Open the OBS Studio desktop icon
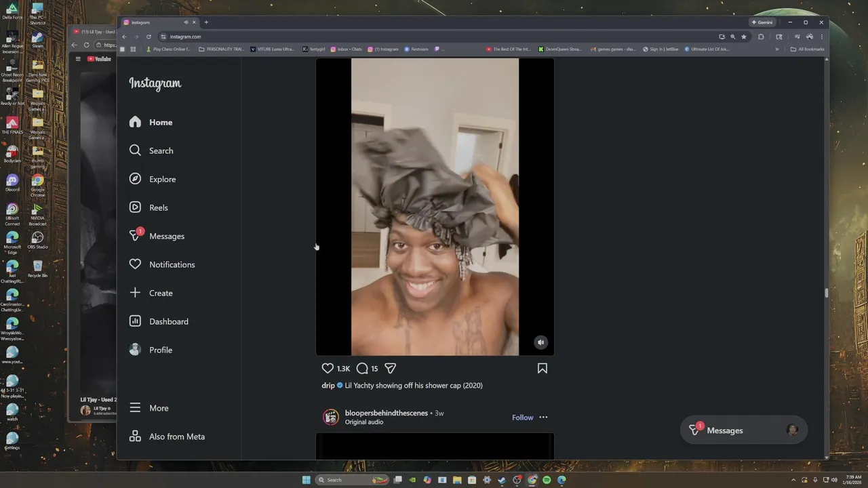 tap(37, 241)
